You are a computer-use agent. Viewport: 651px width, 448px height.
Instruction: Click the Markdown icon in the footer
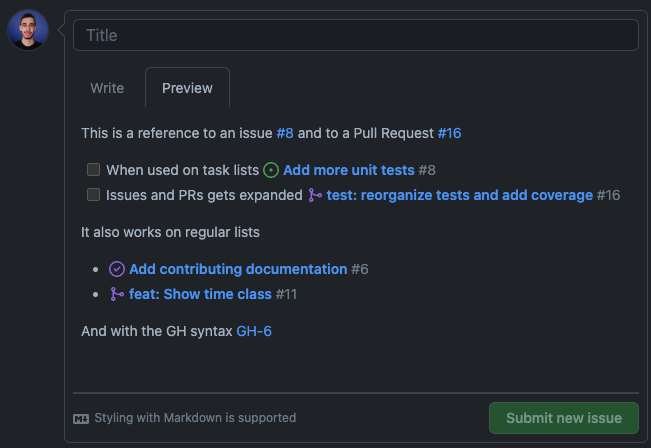81,418
